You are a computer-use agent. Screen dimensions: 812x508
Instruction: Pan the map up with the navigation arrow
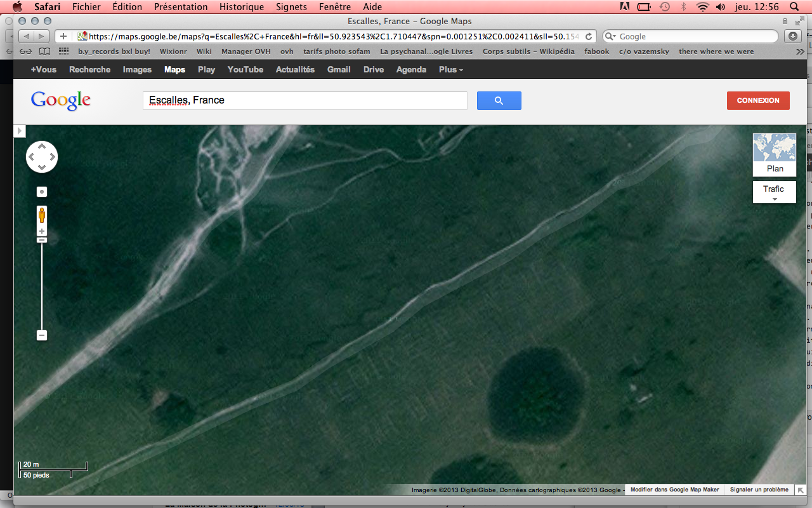pyautogui.click(x=42, y=147)
